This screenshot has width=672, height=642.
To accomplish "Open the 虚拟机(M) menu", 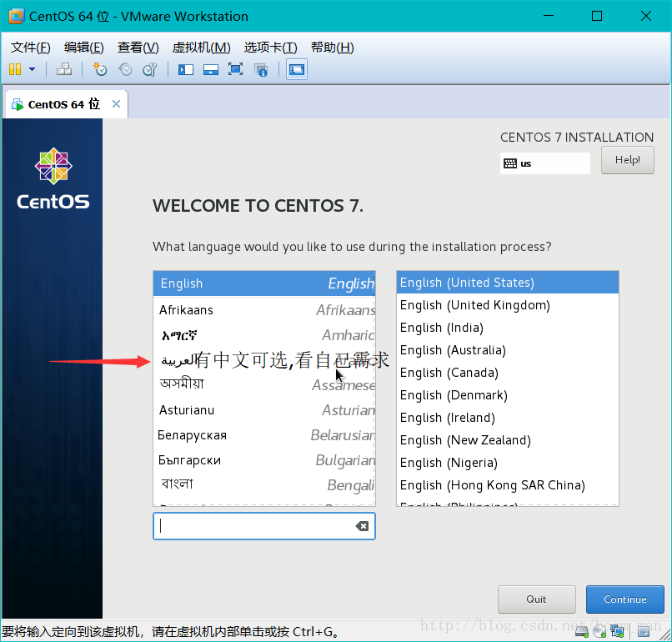I will 202,48.
